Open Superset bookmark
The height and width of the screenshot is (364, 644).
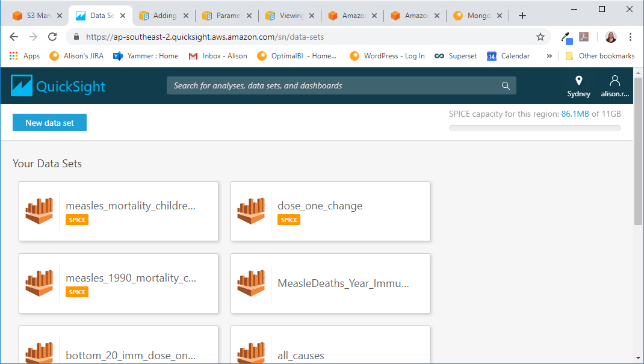pyautogui.click(x=456, y=56)
